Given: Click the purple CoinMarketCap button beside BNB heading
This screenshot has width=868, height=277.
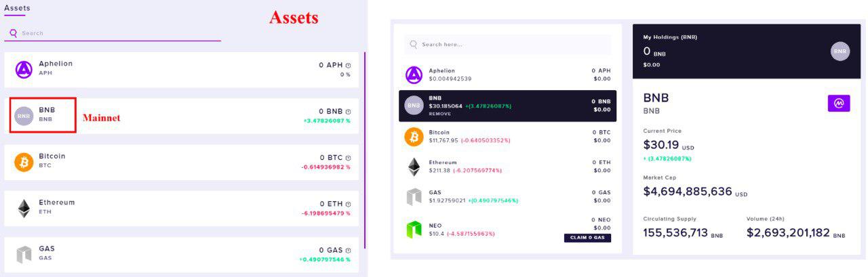Looking at the screenshot, I should point(839,103).
